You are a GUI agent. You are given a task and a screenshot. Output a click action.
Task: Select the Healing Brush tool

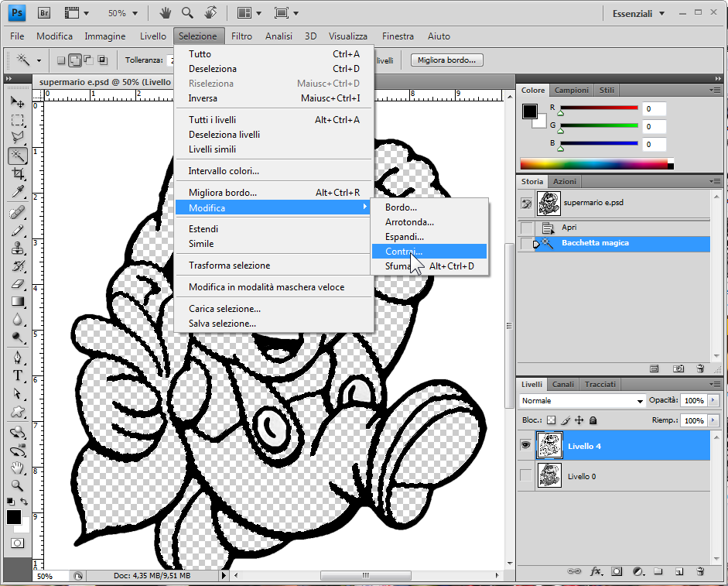[x=17, y=213]
